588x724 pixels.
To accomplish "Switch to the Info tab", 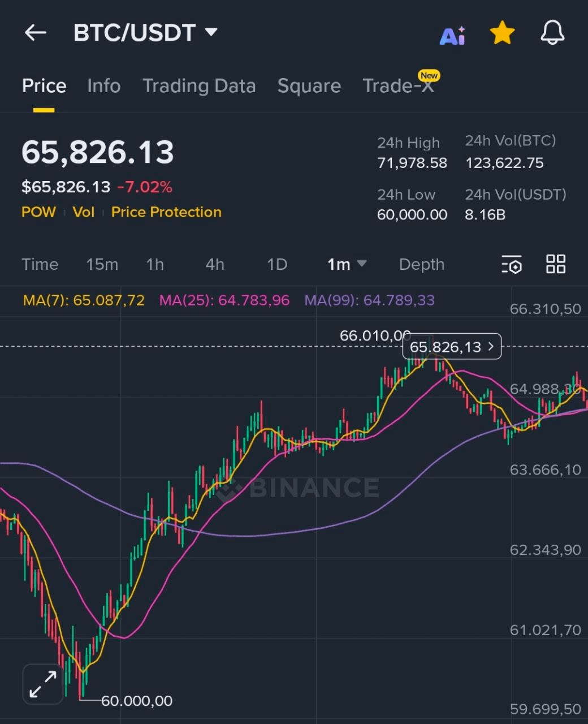I will click(103, 86).
